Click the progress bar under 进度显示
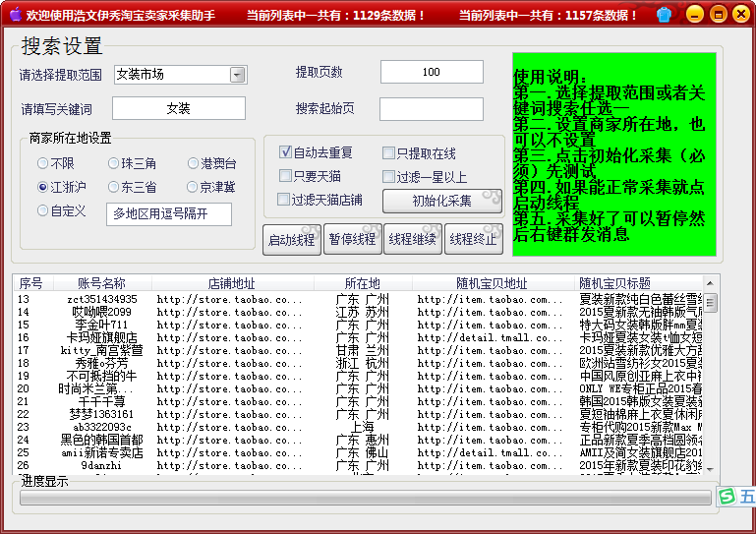This screenshot has width=756, height=534. (365, 498)
